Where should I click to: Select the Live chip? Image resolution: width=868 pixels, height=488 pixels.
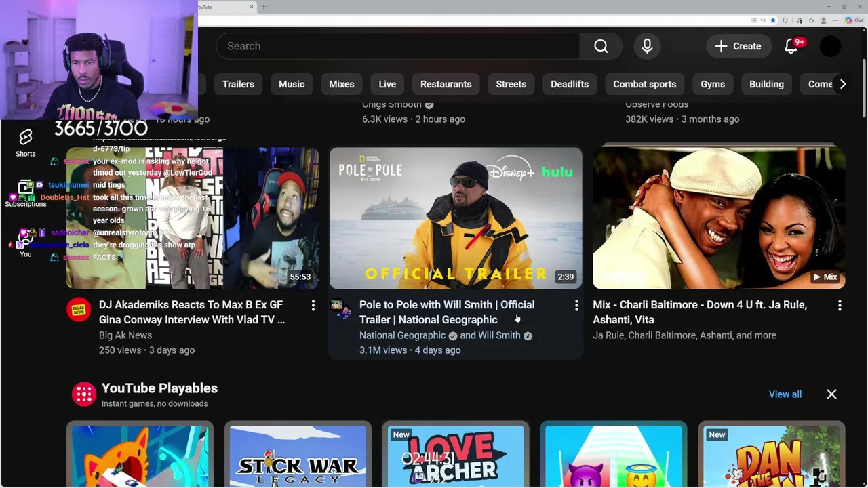(387, 84)
